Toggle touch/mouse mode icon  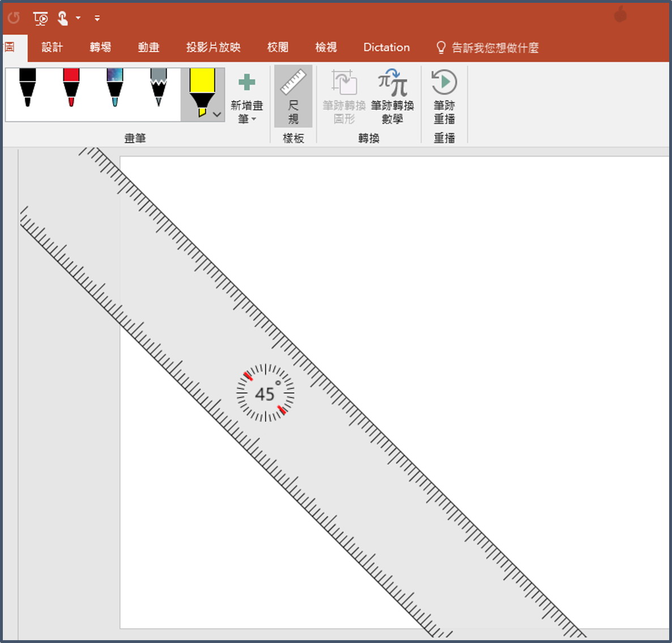pyautogui.click(x=63, y=18)
